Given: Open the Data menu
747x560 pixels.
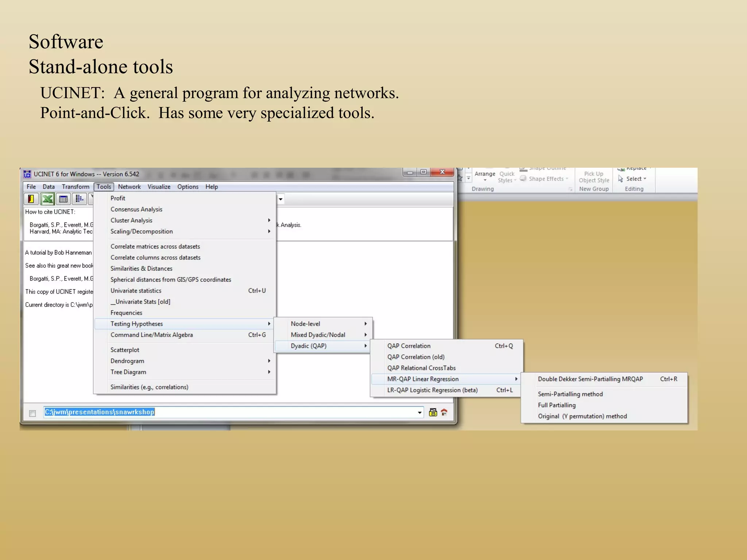Looking at the screenshot, I should tap(49, 187).
